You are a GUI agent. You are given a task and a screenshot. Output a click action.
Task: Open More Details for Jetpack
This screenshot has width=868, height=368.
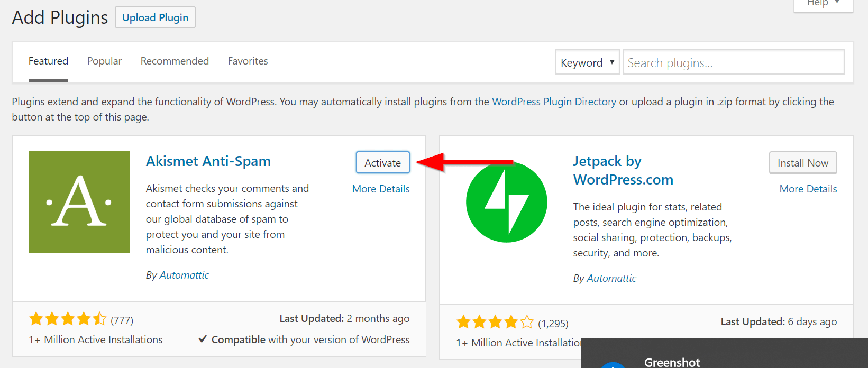808,189
